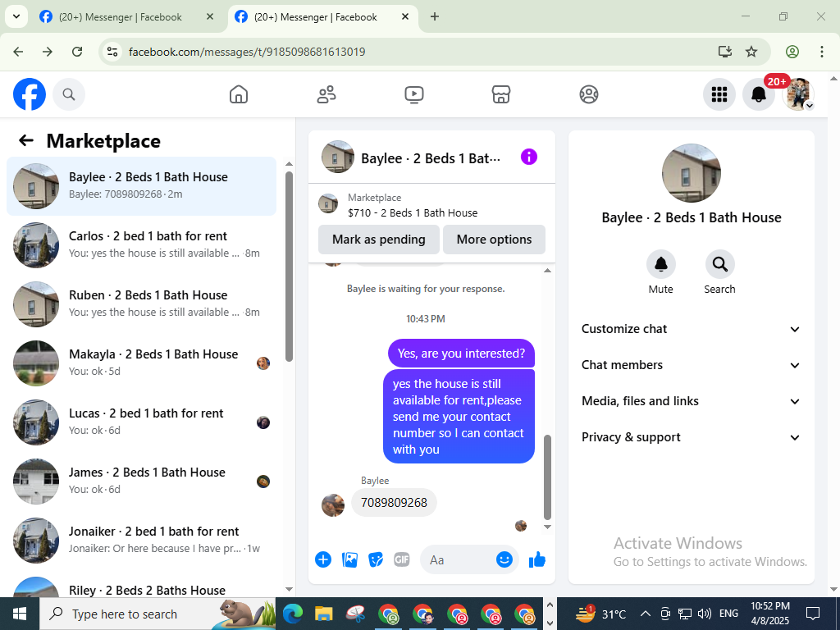Click More options button
This screenshot has width=840, height=630.
pos(494,240)
